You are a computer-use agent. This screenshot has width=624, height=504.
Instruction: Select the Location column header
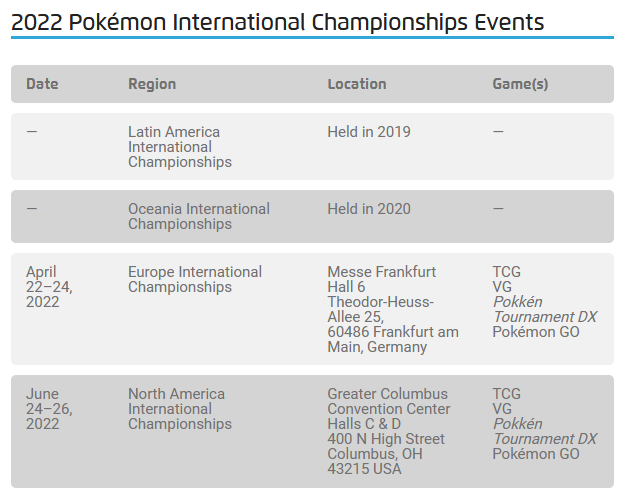coord(357,84)
